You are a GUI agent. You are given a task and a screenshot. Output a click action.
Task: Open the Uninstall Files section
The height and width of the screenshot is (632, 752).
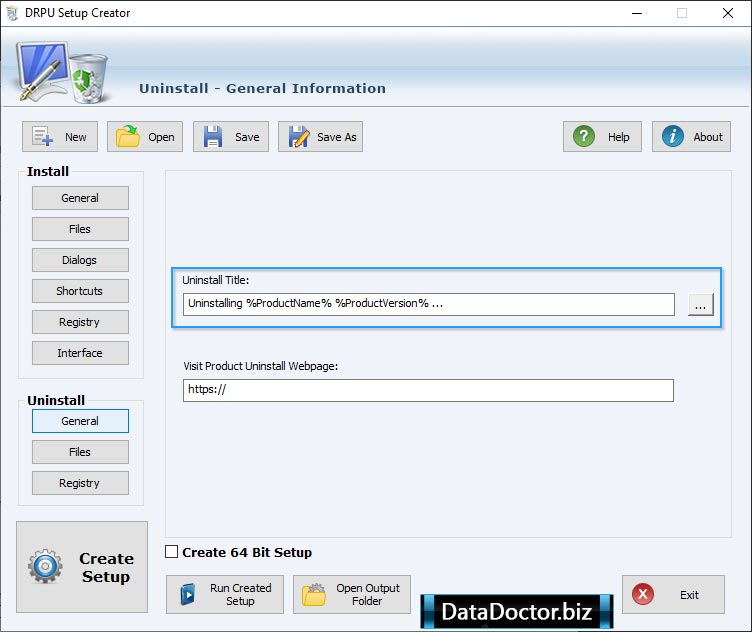tap(80, 452)
